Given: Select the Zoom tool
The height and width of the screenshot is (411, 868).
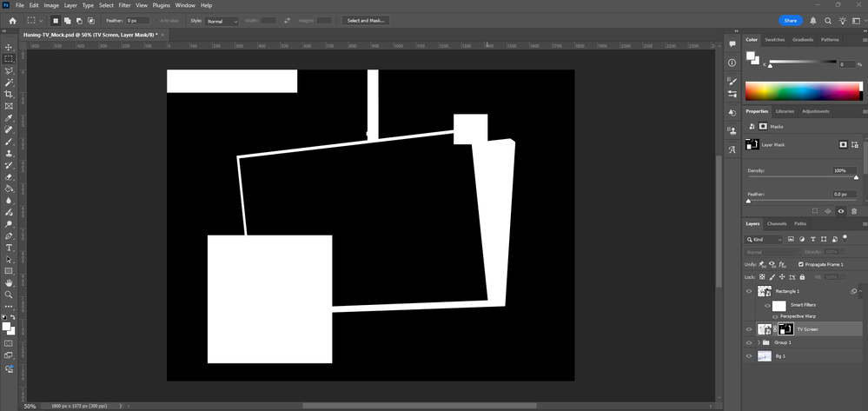Looking at the screenshot, I should [x=9, y=295].
